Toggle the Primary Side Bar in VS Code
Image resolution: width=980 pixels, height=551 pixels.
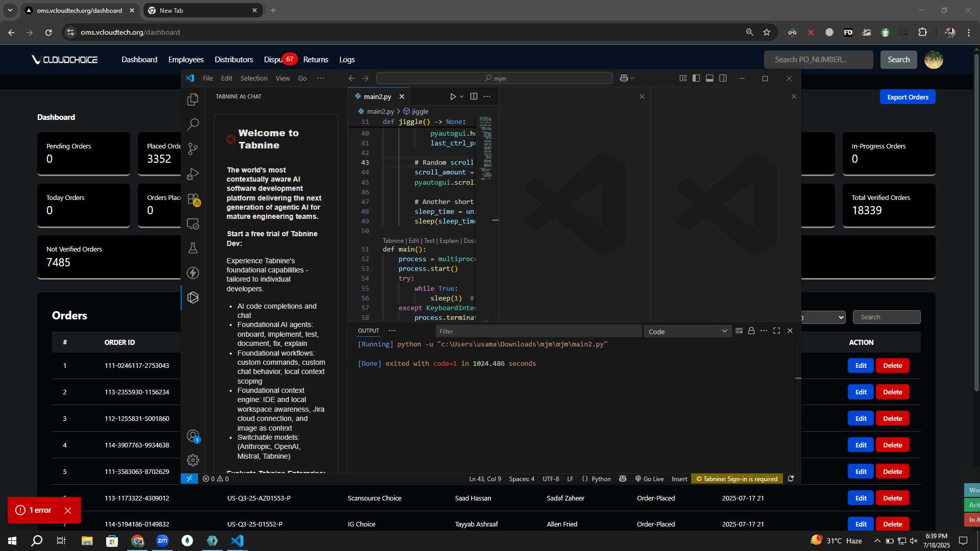pos(696,78)
